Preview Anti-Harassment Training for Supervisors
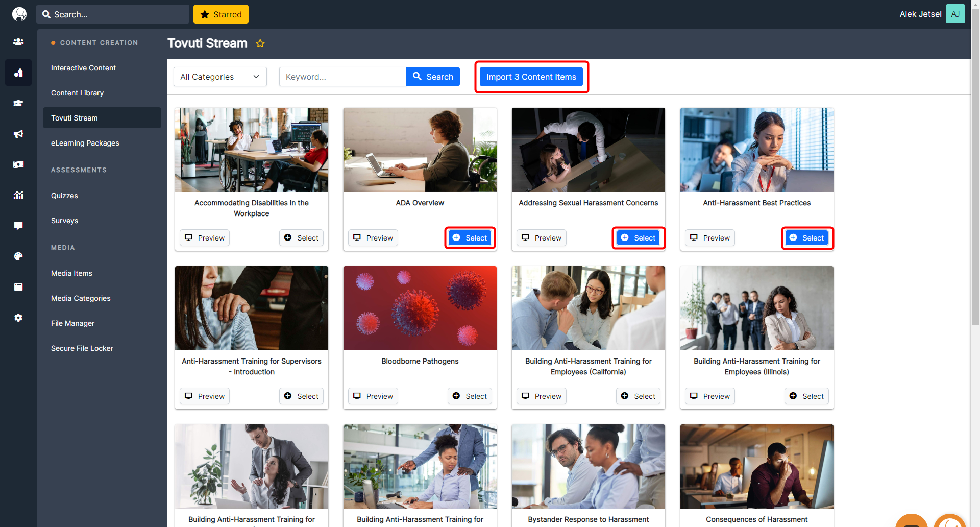Screen dimensions: 980x527 point(204,396)
